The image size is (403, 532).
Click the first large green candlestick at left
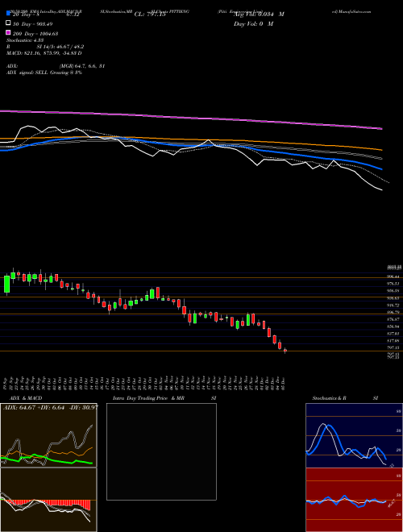6,285
